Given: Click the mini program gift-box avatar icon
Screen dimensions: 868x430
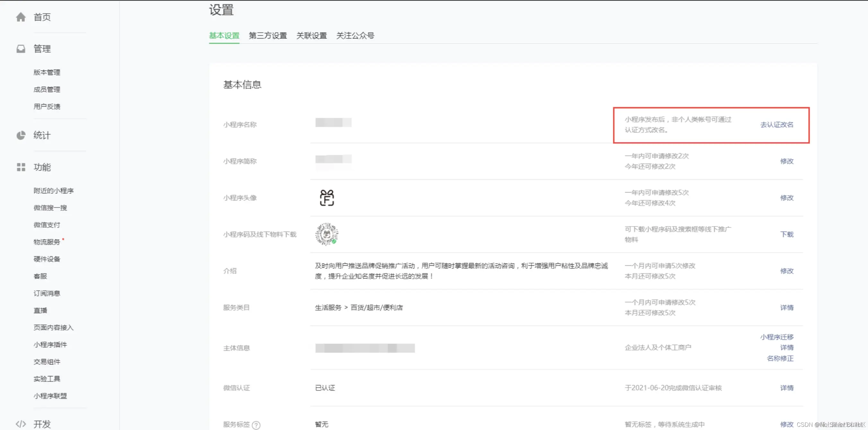Looking at the screenshot, I should (326, 198).
